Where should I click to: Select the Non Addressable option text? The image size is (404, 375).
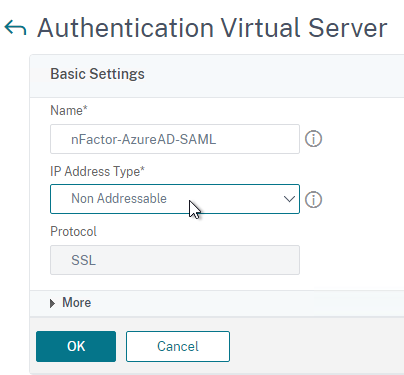119,199
